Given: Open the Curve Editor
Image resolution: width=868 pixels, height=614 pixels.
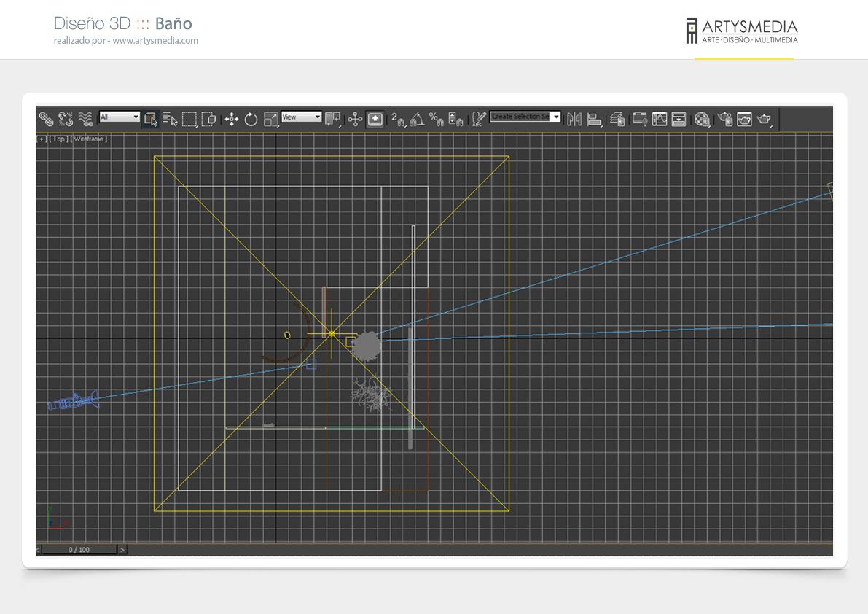Looking at the screenshot, I should pyautogui.click(x=660, y=119).
